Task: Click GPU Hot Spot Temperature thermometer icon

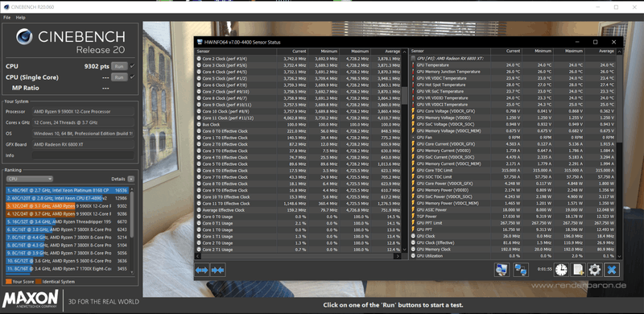Action: pos(413,85)
